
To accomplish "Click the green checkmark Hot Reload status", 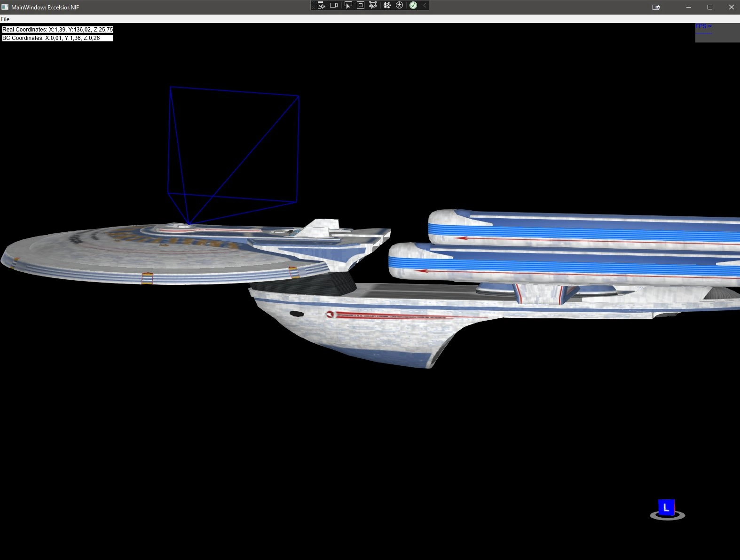I will [413, 5].
